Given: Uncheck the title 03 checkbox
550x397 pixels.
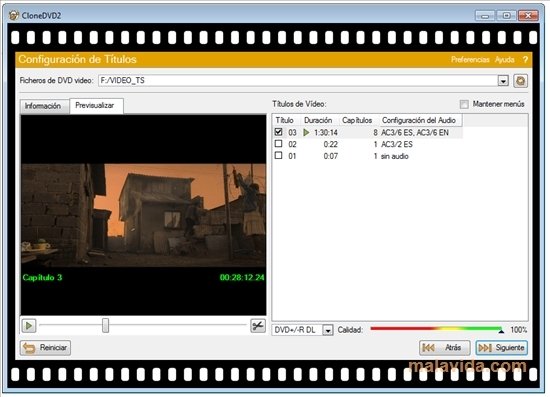Looking at the screenshot, I should [x=279, y=132].
